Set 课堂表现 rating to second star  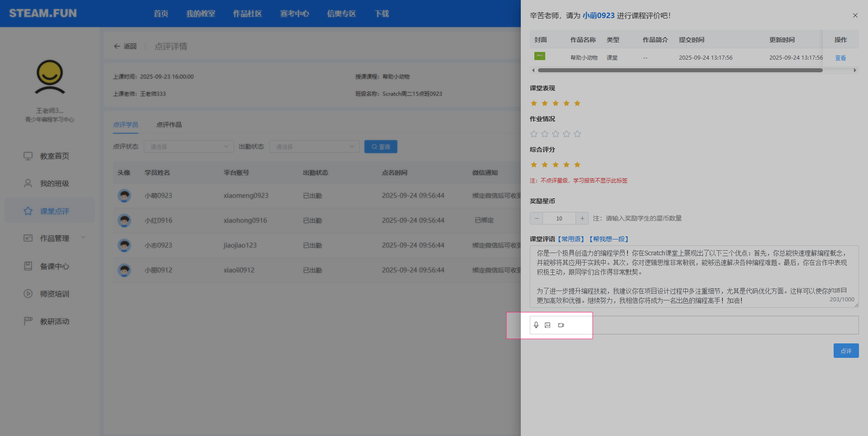click(x=545, y=103)
